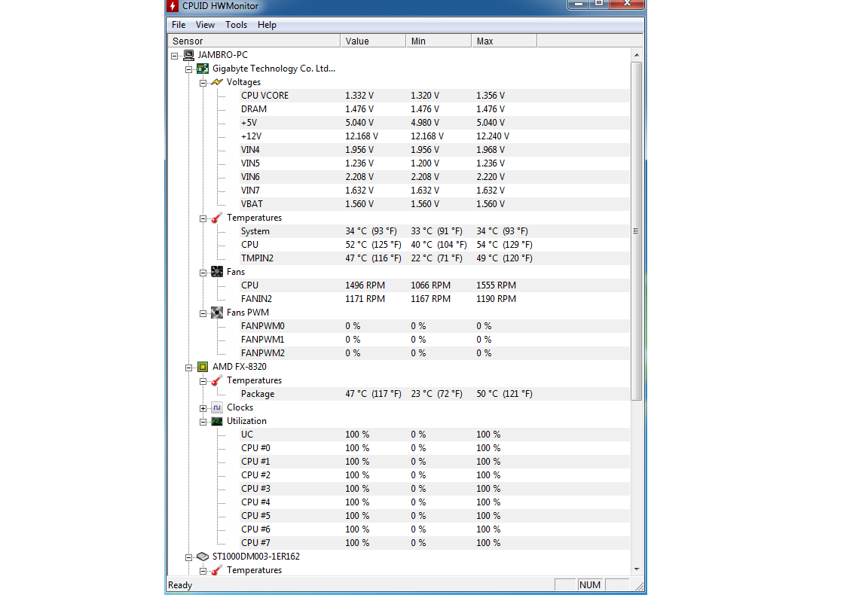The image size is (868, 598).
Task: Collapse the JAMBRO-PC root node
Action: coord(174,56)
